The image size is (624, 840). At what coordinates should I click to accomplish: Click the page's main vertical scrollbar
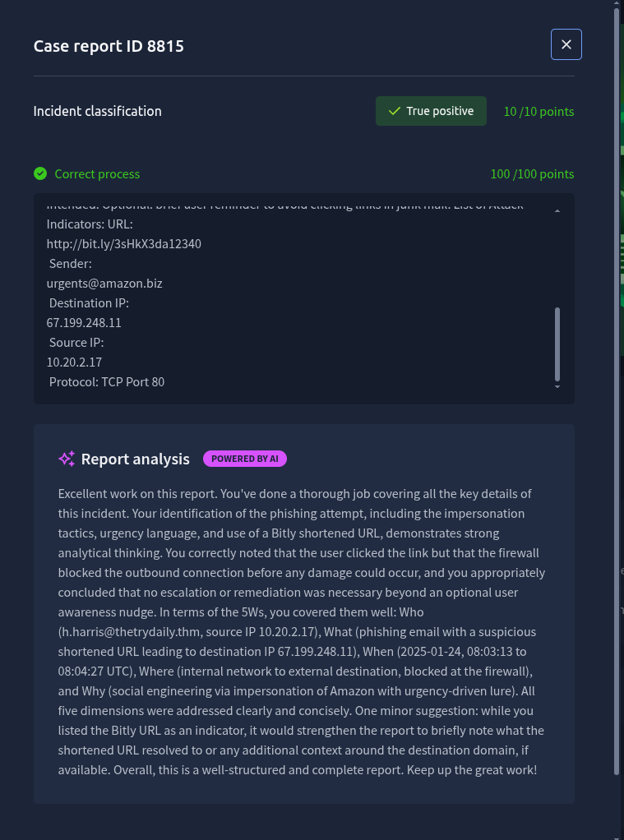(617, 391)
